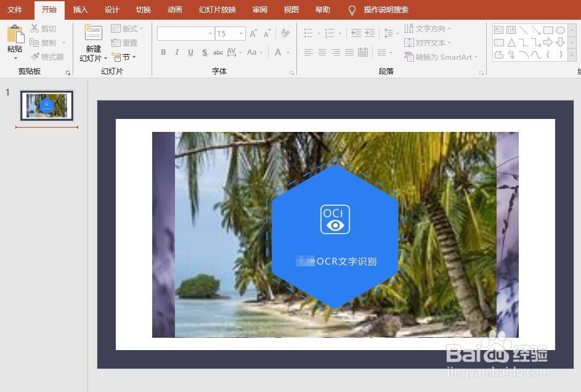The image size is (581, 392).
Task: Select the Down Arrow block shape
Action: coord(560,43)
